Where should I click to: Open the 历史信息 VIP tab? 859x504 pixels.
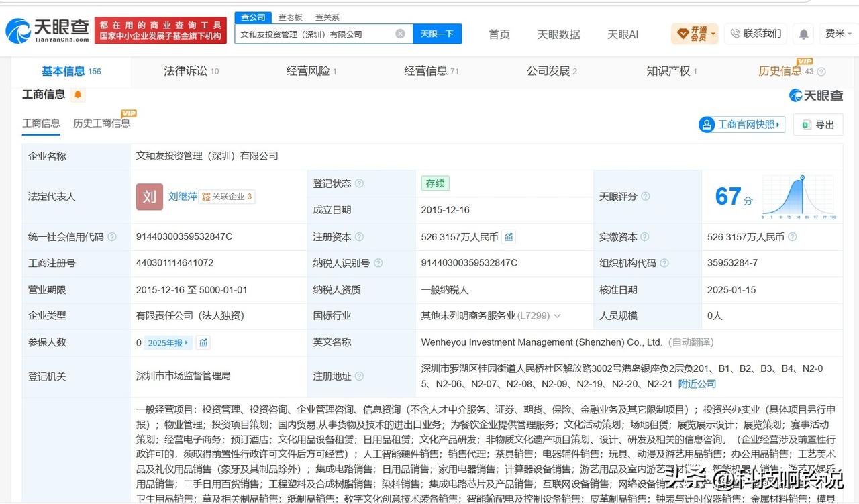(x=786, y=71)
